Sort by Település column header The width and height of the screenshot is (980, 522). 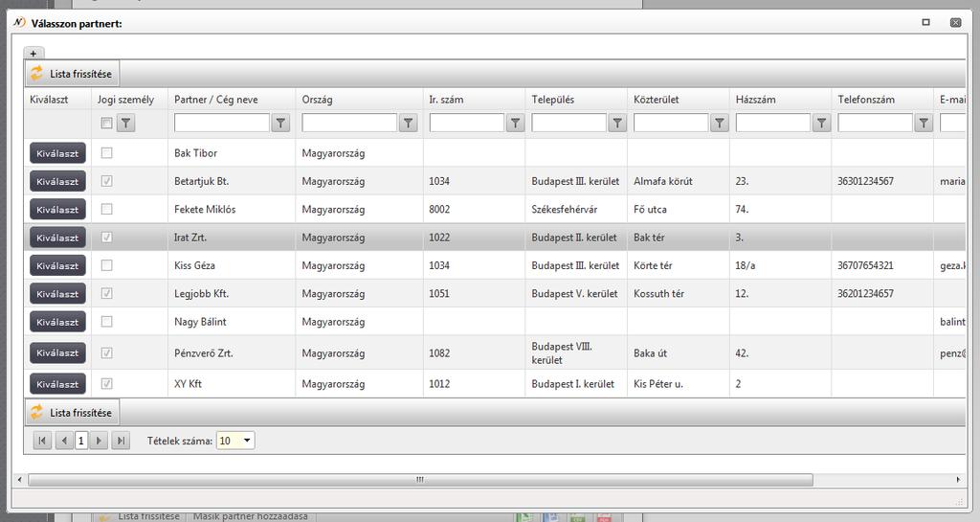[x=552, y=100]
